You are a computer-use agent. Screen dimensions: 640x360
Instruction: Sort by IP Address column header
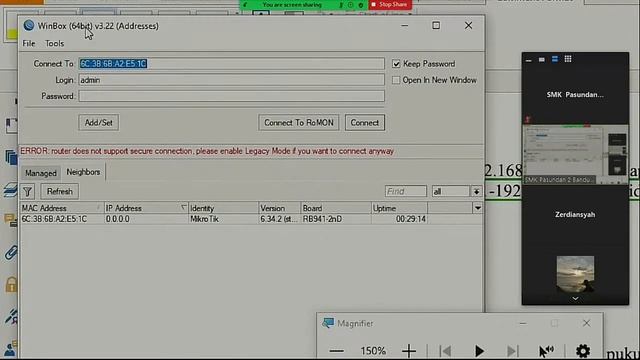tap(146, 208)
